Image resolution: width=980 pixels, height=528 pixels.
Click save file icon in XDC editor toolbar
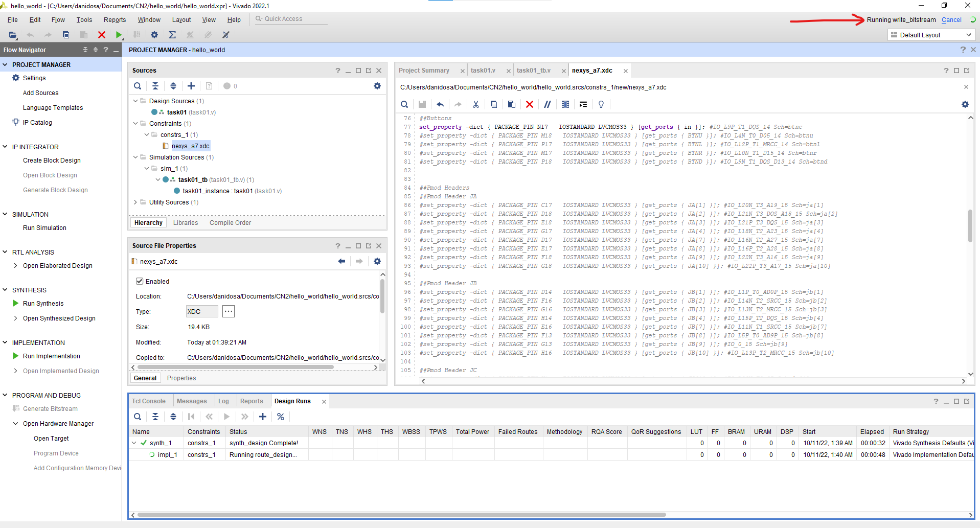[x=422, y=104]
